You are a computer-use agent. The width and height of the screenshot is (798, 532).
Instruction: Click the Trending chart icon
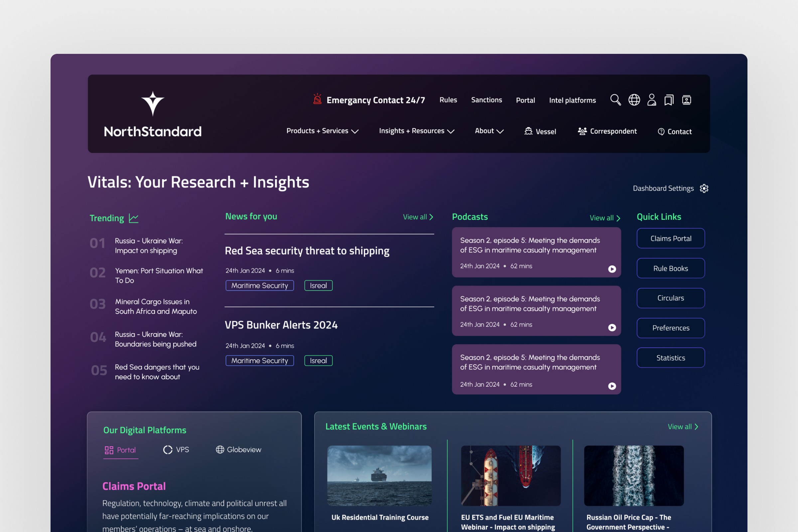point(134,218)
